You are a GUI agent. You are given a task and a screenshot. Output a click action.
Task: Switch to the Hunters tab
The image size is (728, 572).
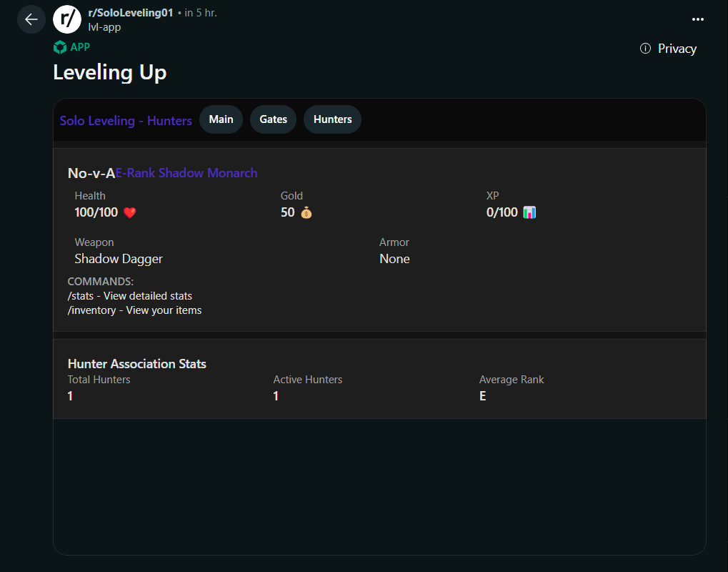point(332,119)
